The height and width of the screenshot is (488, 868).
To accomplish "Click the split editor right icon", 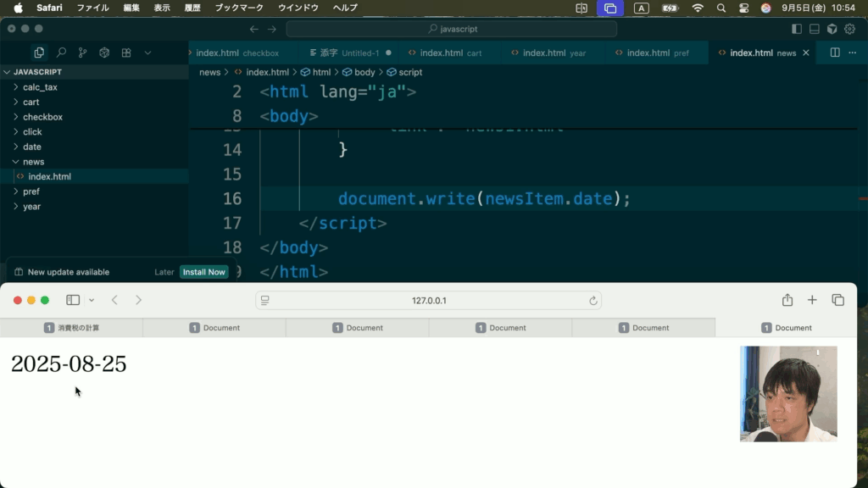I will pyautogui.click(x=835, y=53).
